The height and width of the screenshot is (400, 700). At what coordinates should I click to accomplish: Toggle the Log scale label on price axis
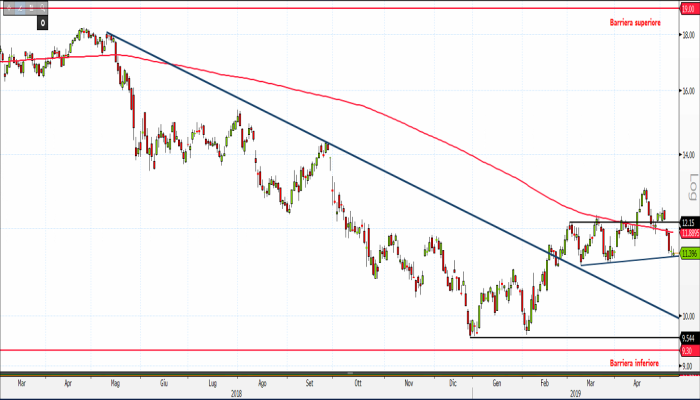(691, 186)
